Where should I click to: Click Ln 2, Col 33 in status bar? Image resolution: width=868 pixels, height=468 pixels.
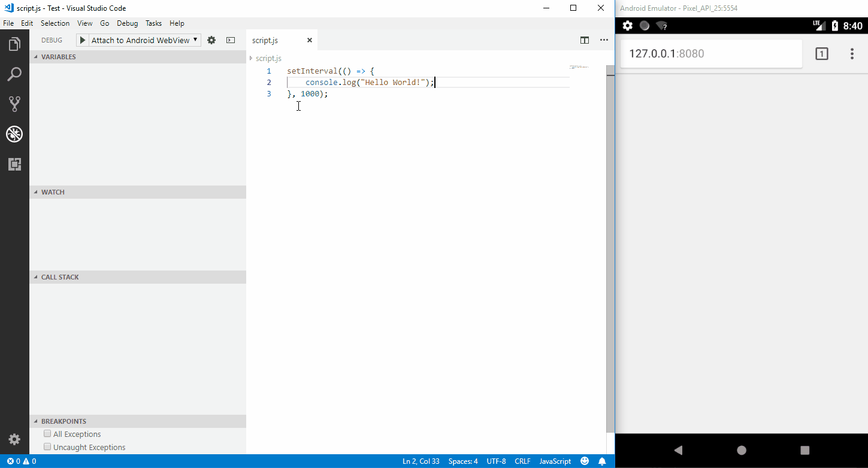click(x=421, y=461)
